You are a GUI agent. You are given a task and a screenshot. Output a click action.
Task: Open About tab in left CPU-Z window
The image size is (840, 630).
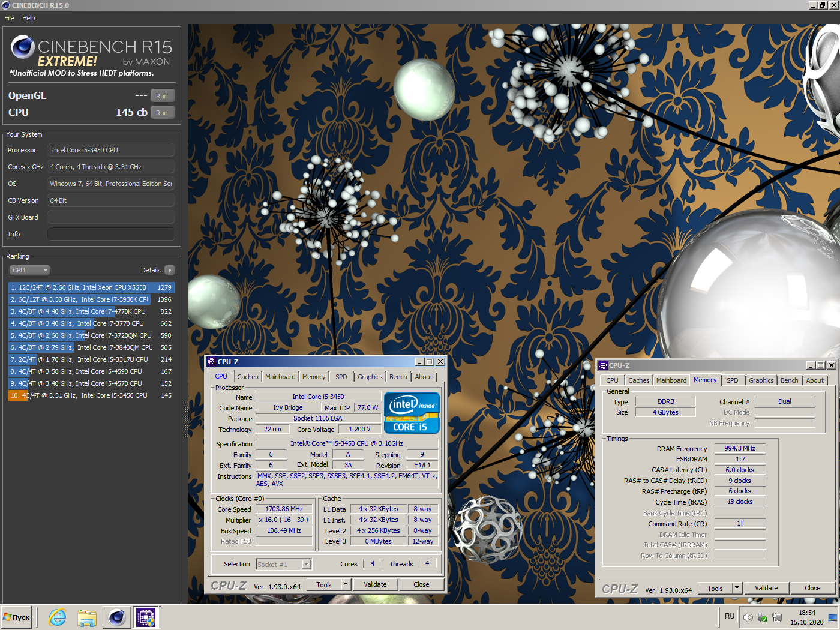tap(424, 377)
